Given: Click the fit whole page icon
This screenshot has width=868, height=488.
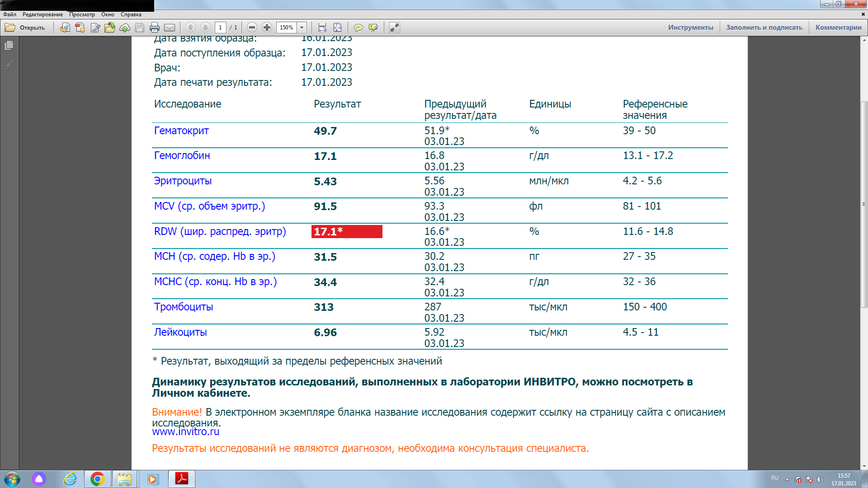Looking at the screenshot, I should coord(337,28).
